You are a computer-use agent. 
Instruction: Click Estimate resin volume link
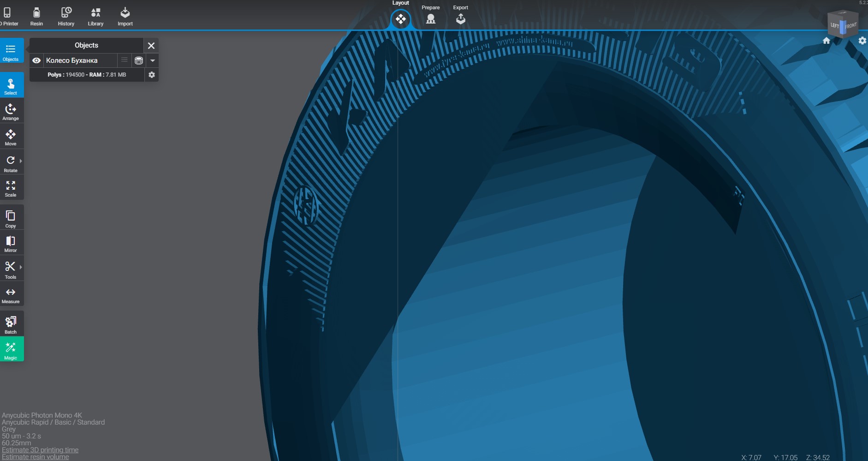tap(36, 457)
